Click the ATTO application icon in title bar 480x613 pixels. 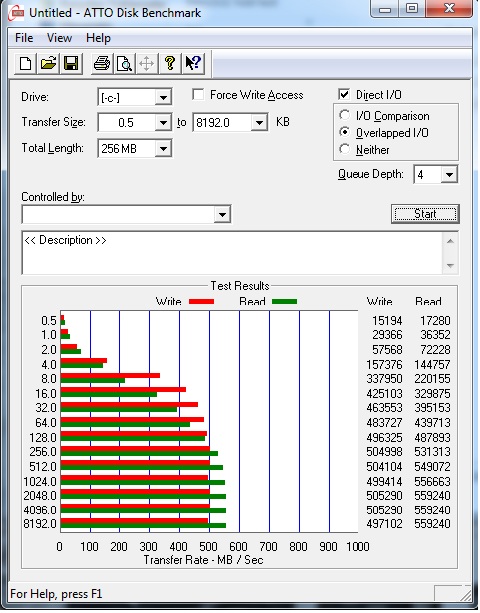(x=16, y=13)
